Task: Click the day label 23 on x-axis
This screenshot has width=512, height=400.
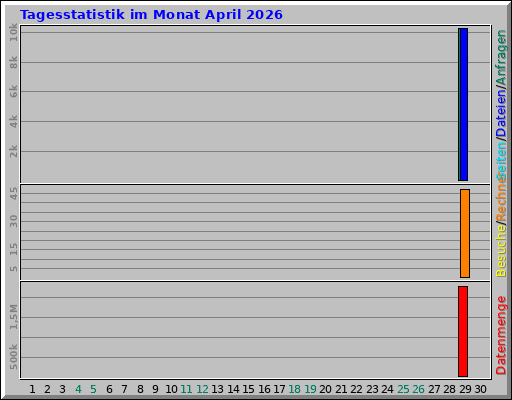Action: pos(372,389)
